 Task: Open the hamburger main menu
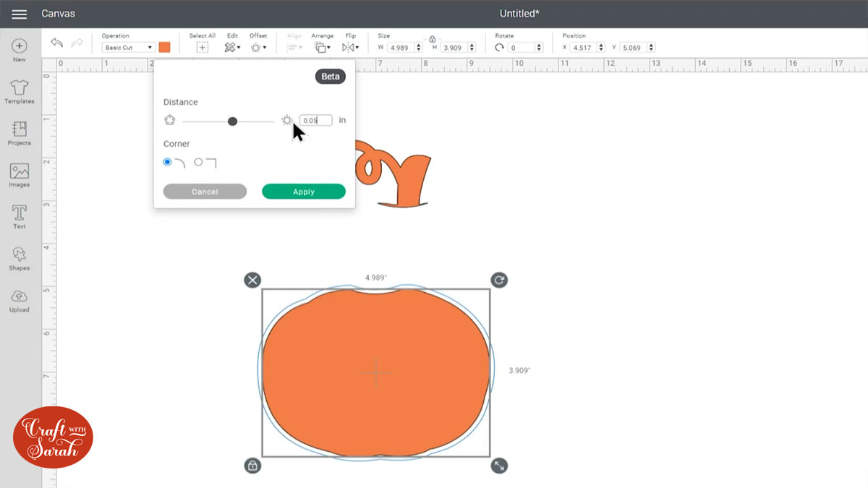[20, 14]
